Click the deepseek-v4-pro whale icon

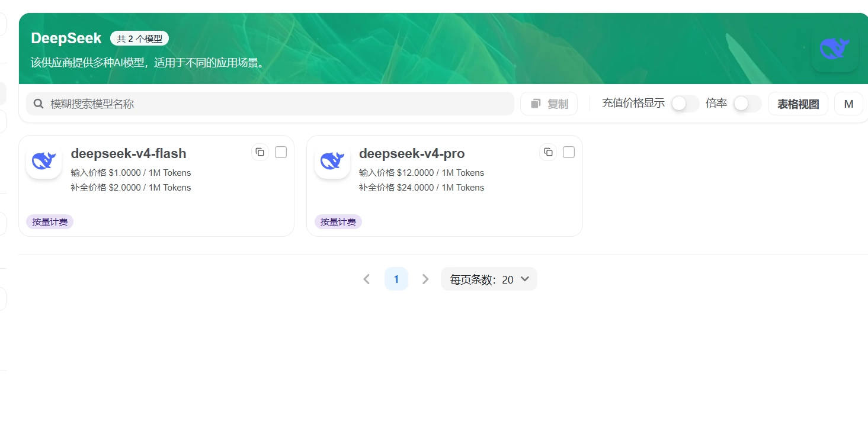point(332,160)
